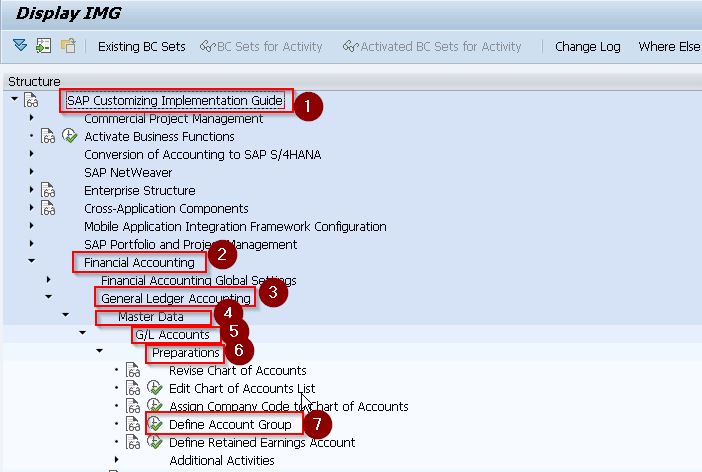Open documentation icon for Enterprise Structure
This screenshot has height=472, width=702.
tap(48, 190)
